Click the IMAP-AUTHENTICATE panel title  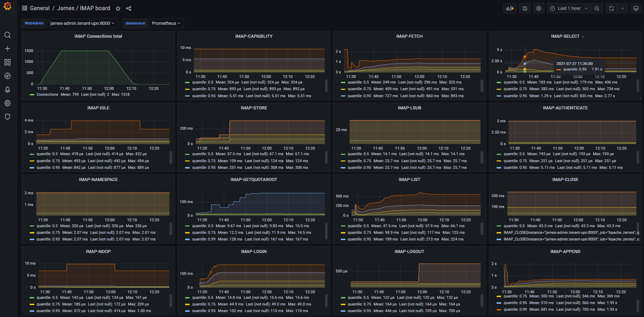pos(565,108)
